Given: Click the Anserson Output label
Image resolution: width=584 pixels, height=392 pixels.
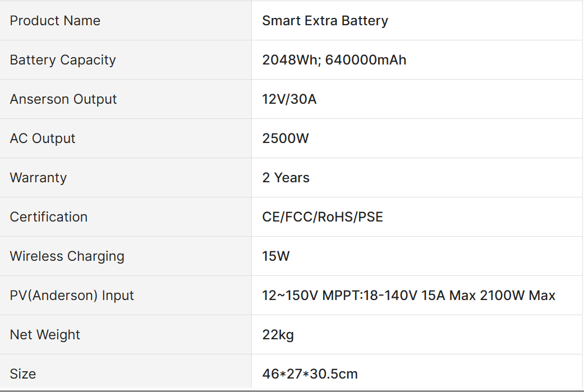Looking at the screenshot, I should [63, 99].
